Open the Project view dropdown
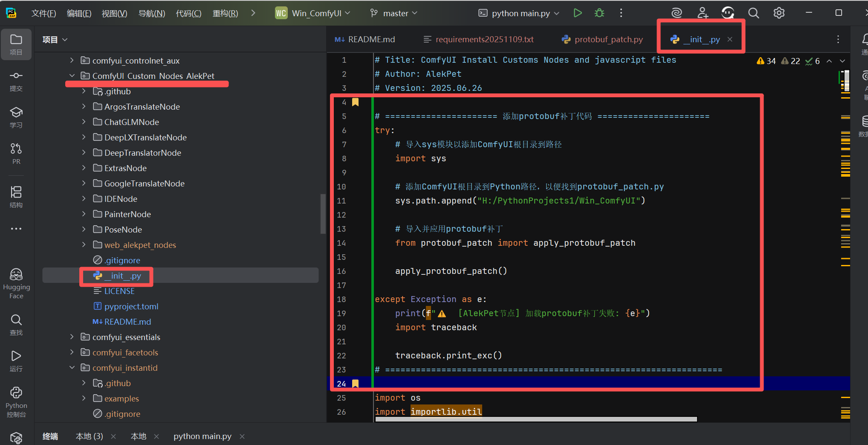868x445 pixels. click(x=55, y=40)
